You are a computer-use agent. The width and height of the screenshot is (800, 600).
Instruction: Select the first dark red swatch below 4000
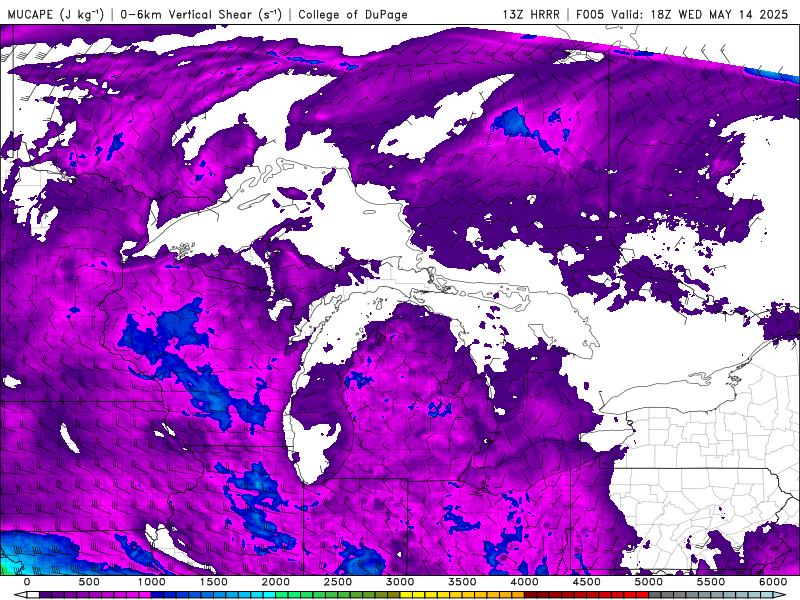531,594
